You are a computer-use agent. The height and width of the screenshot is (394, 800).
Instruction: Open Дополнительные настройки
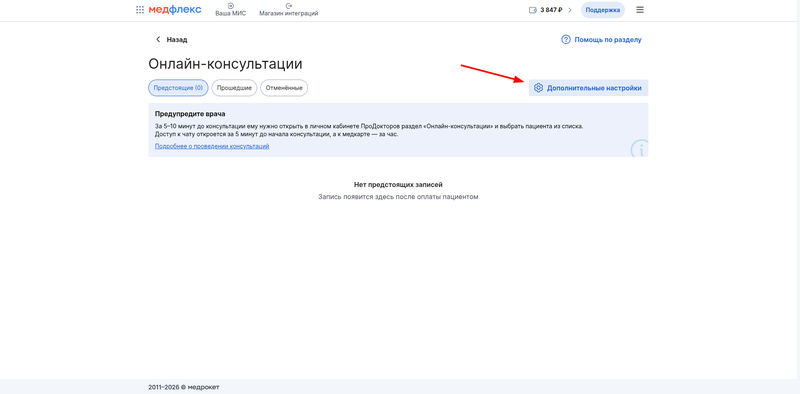(588, 88)
